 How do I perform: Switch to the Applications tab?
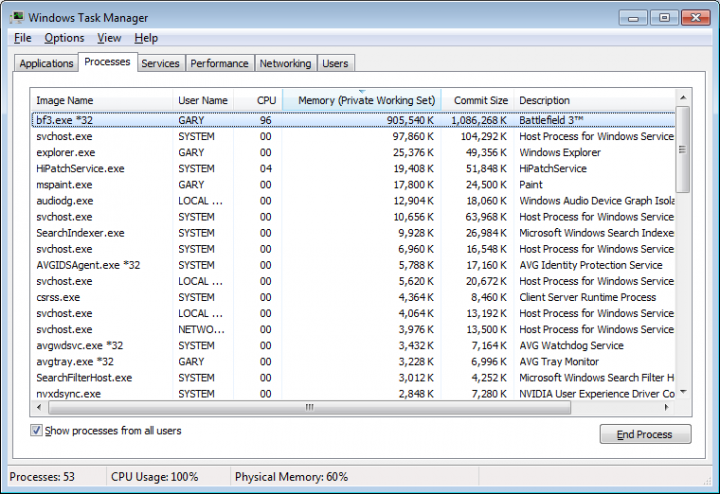[46, 63]
